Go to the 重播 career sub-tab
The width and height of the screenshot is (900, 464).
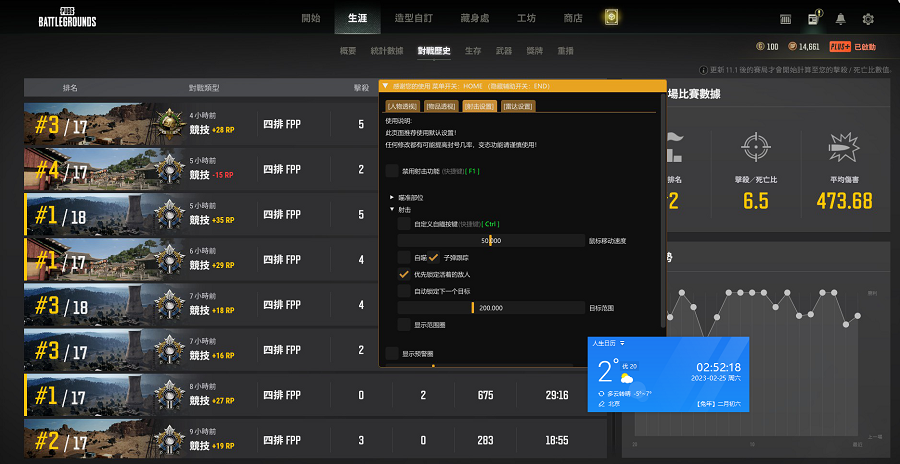[x=565, y=51]
